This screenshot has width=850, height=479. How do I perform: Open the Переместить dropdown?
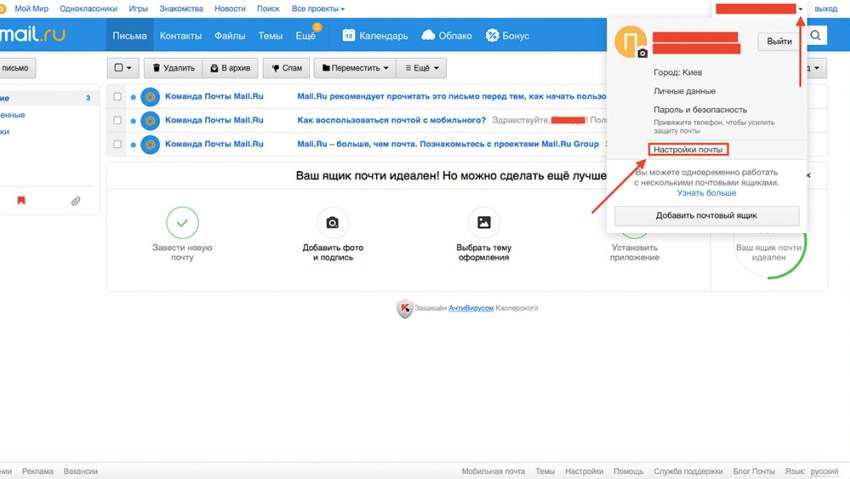pyautogui.click(x=355, y=68)
